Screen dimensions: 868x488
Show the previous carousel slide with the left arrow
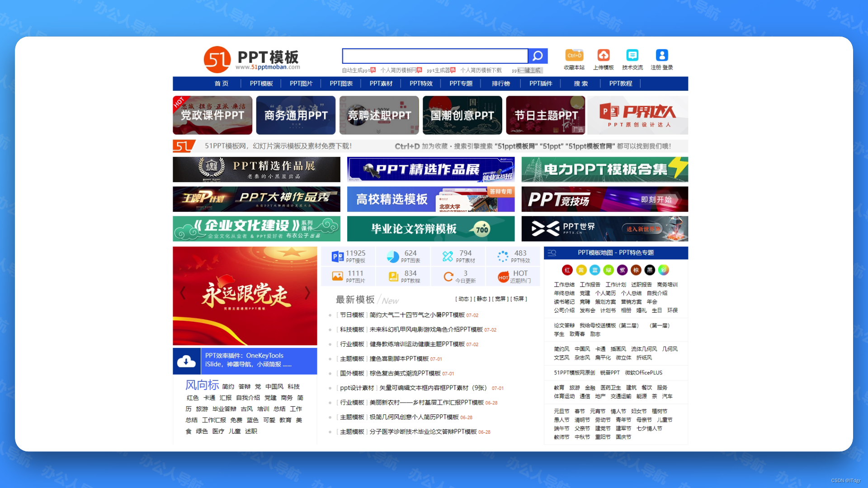[x=183, y=293]
